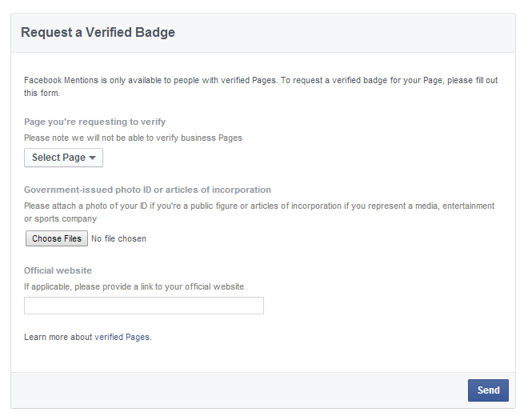Click the Choose Files button
528x420 pixels.
click(57, 238)
